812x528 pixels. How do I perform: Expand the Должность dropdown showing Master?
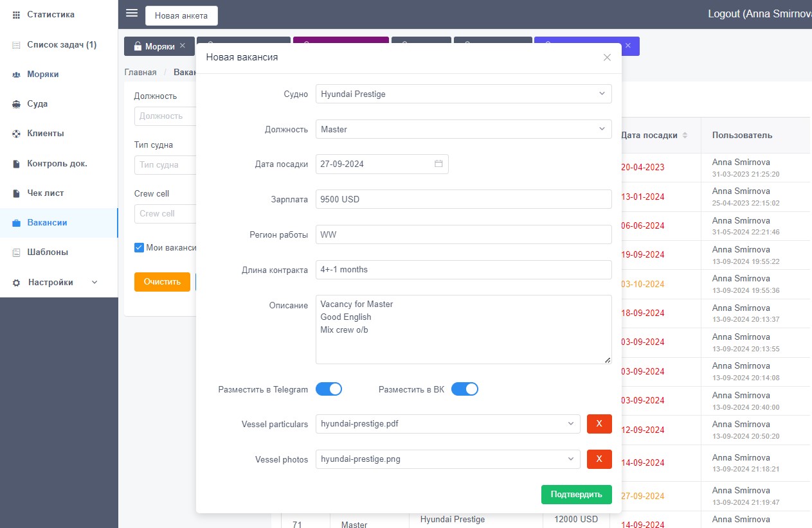click(x=463, y=129)
